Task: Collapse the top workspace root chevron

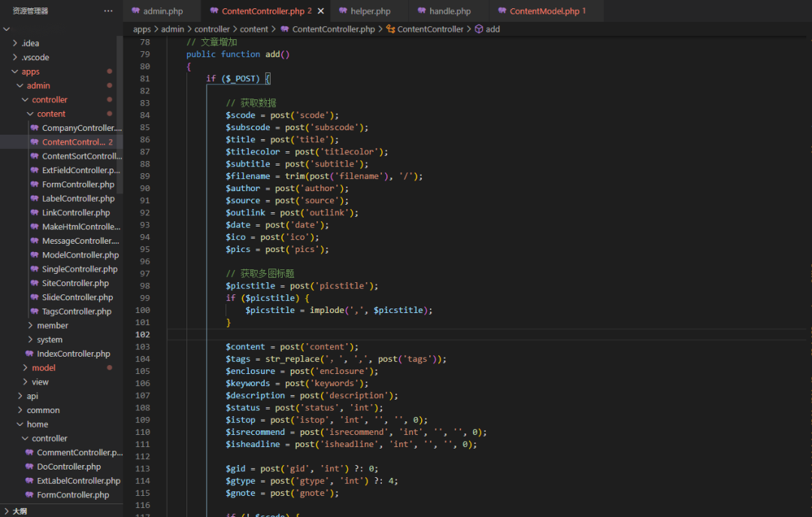Action: pos(6,29)
